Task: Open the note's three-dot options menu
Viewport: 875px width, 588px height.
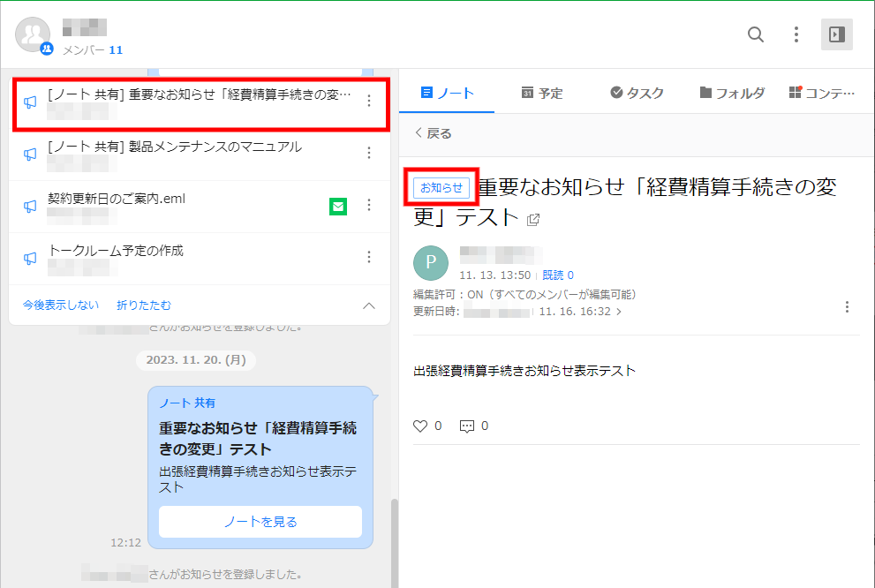Action: coord(847,306)
